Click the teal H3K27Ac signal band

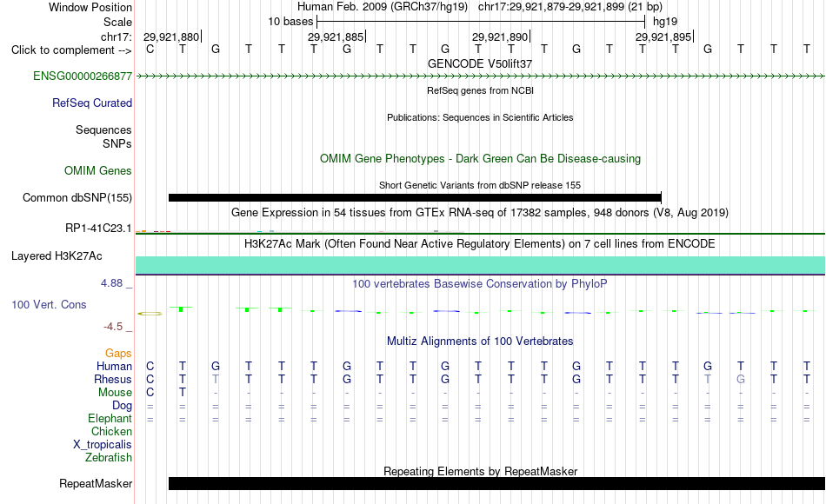click(480, 265)
